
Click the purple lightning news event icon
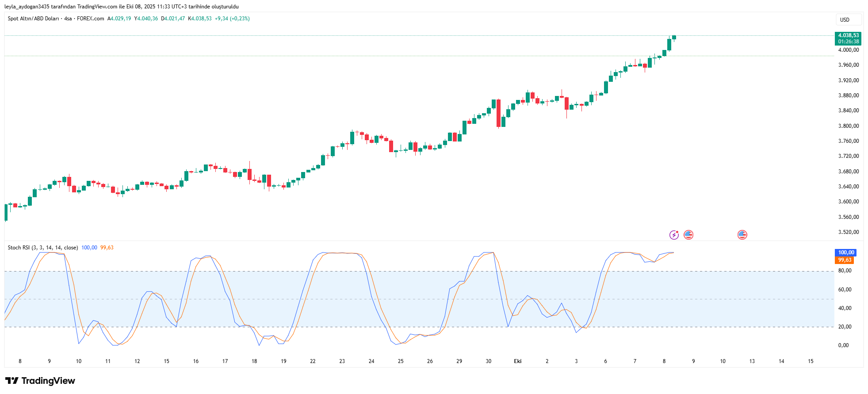coord(673,235)
